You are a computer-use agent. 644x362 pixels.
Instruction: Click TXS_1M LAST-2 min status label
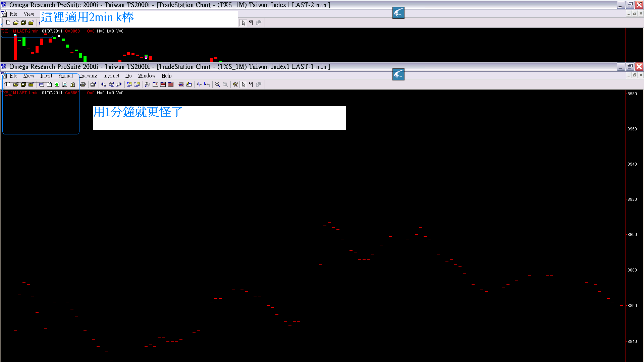click(20, 31)
